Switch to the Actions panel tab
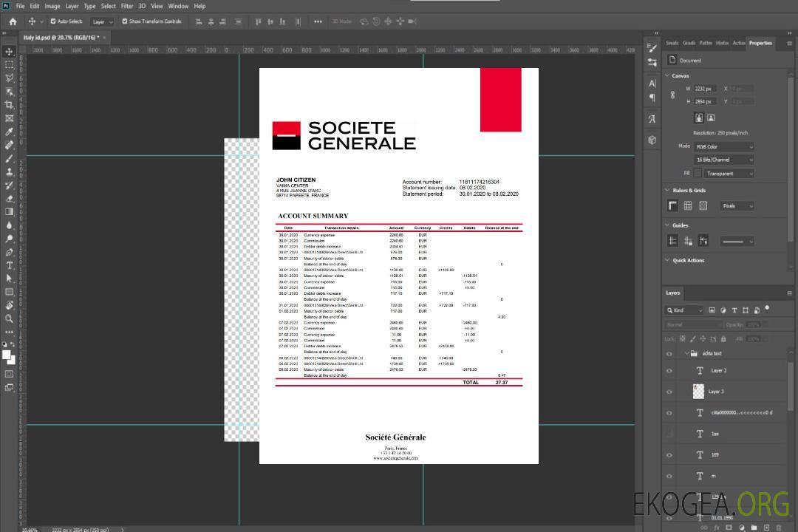The height and width of the screenshot is (532, 798). coord(739,43)
